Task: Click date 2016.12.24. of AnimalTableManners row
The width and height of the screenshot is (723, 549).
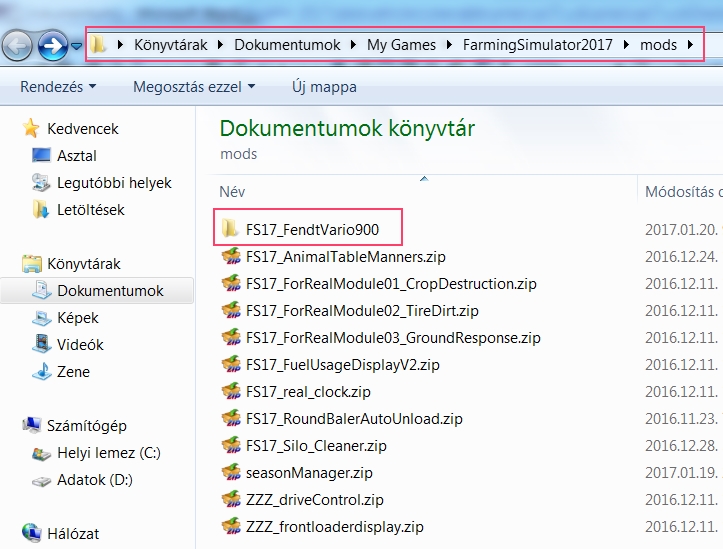Action: [x=681, y=256]
